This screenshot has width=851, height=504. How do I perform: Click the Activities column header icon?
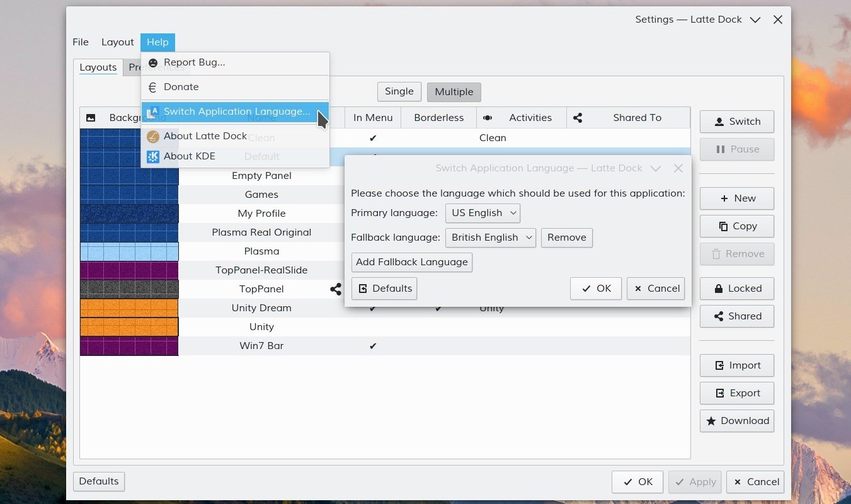pos(488,118)
